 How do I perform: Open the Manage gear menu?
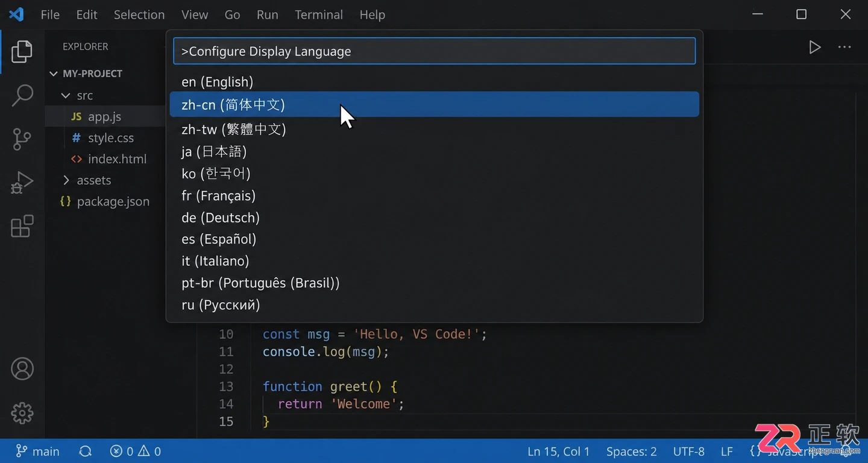(22, 413)
